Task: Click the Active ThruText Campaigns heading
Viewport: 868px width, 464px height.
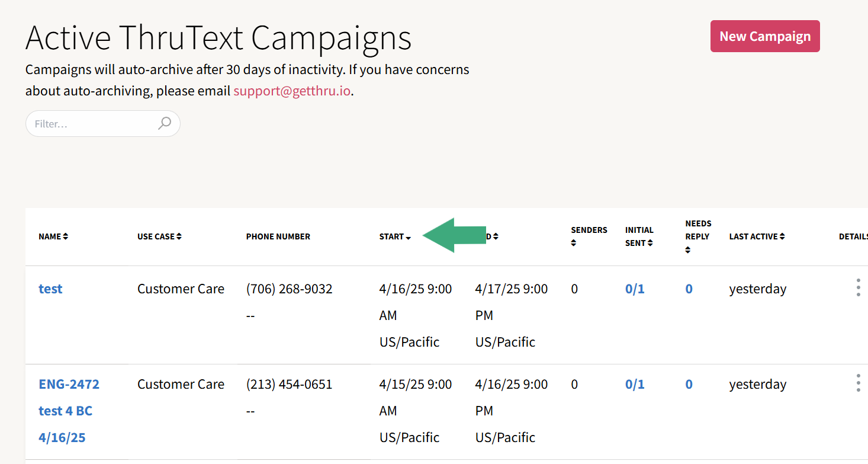Action: point(218,37)
